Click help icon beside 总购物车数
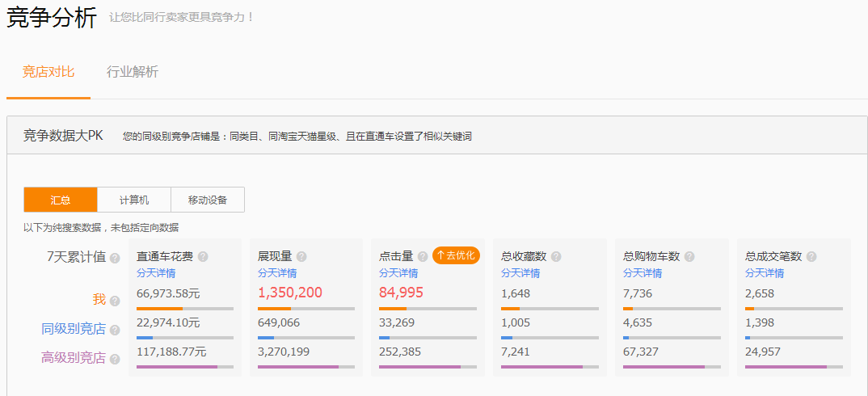Viewport: 868px width, 396px height. click(x=689, y=256)
